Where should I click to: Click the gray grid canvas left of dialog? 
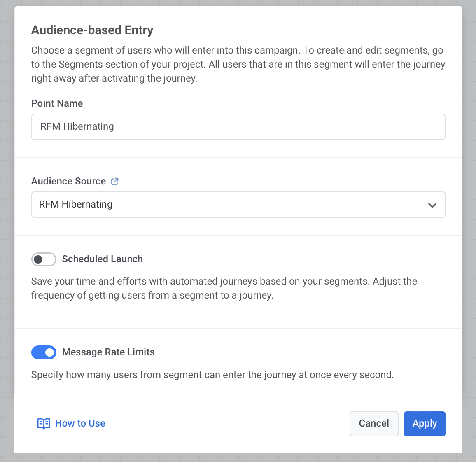pos(7,231)
